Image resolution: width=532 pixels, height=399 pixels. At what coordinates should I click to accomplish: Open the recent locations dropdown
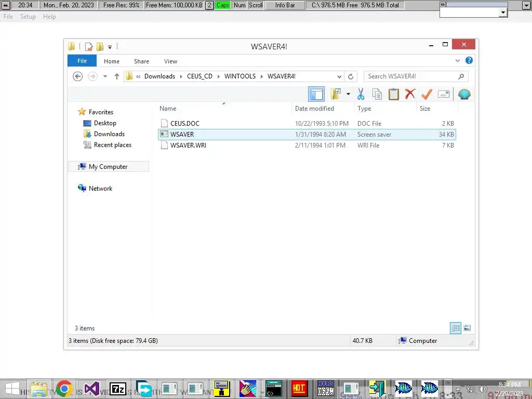click(105, 76)
